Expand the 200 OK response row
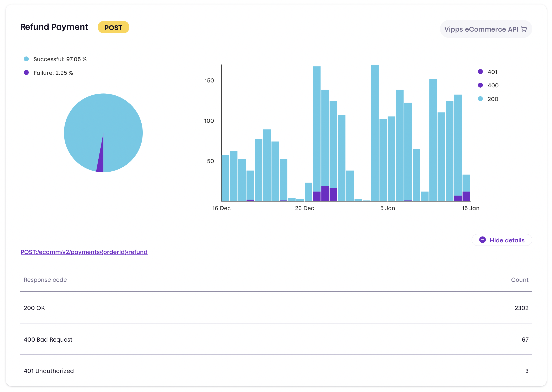This screenshot has width=552, height=392. tap(34, 308)
